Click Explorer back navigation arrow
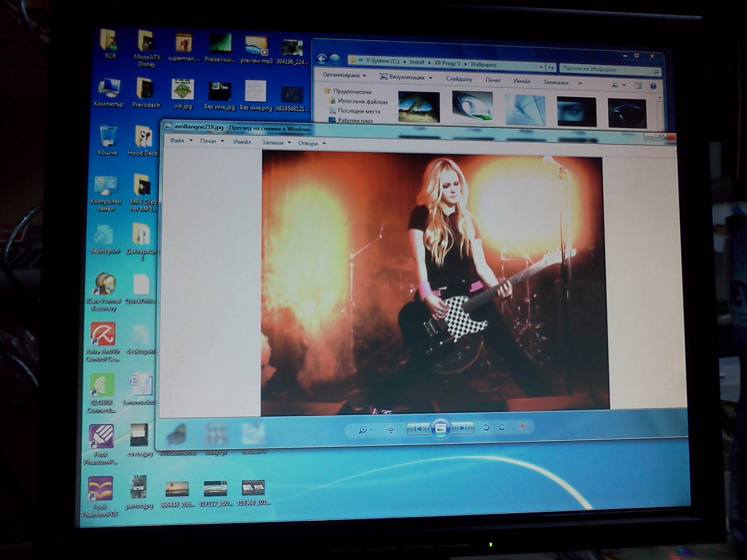Viewport: 747px width, 560px height. click(321, 59)
